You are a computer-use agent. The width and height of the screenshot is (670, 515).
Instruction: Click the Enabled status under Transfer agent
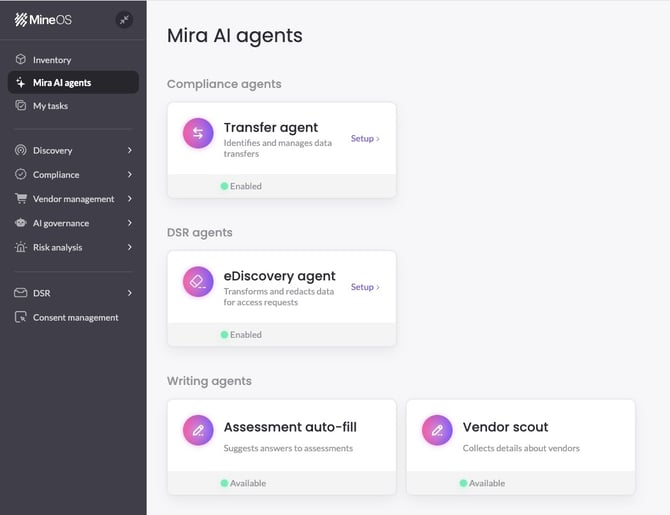[242, 186]
